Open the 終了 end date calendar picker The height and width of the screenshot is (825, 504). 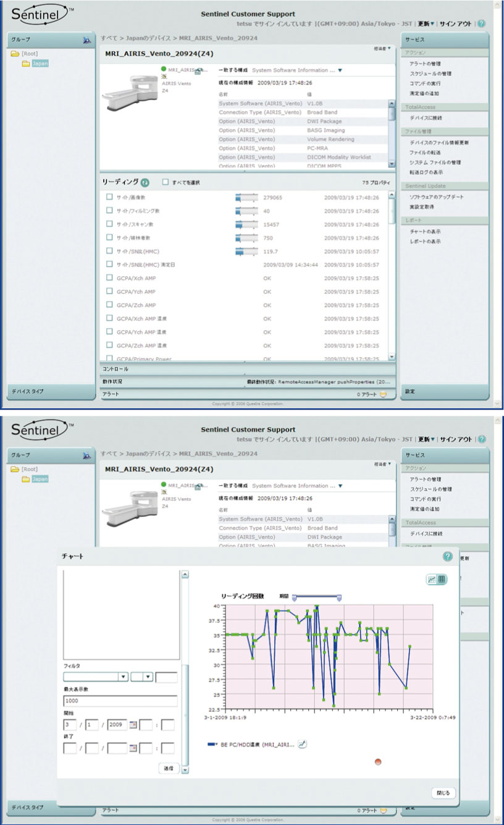(133, 748)
